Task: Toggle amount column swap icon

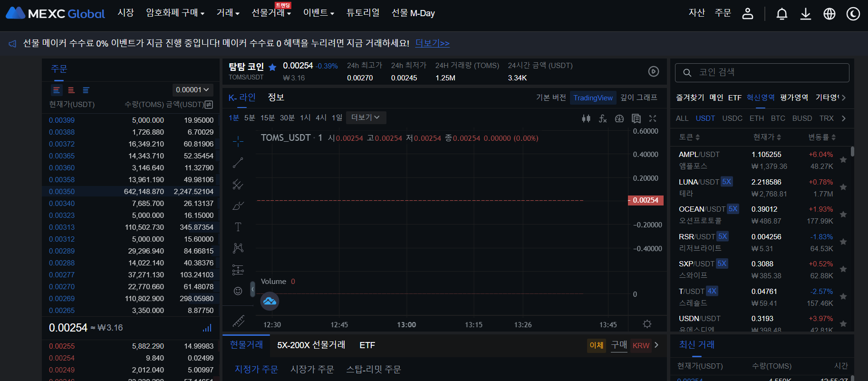Action: click(x=209, y=105)
